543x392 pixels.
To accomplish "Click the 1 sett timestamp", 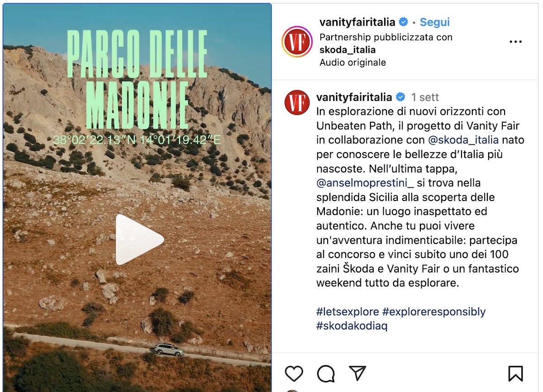I will 425,97.
